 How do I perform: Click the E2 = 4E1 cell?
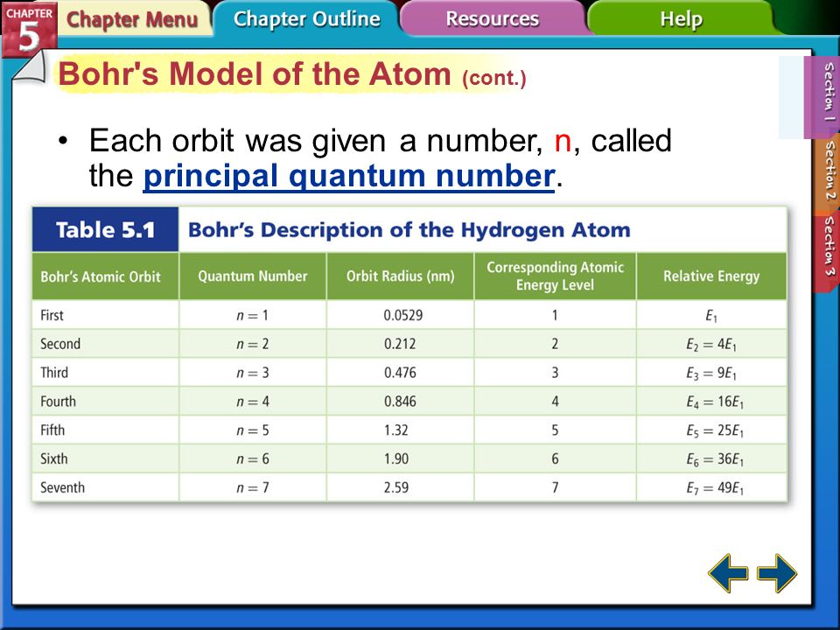click(x=711, y=345)
